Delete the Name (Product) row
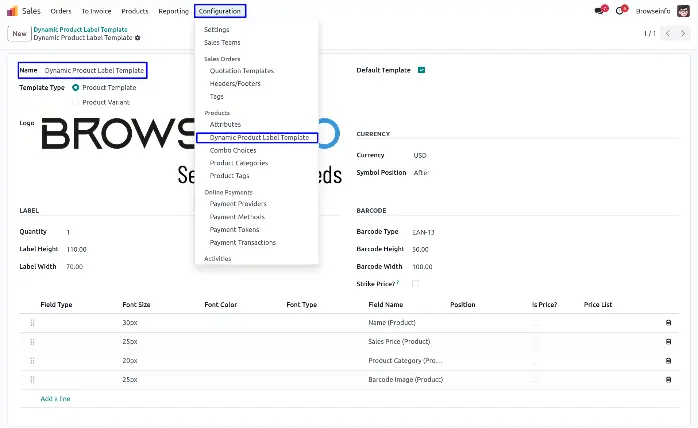Screen dimensions: 698x428 point(668,323)
